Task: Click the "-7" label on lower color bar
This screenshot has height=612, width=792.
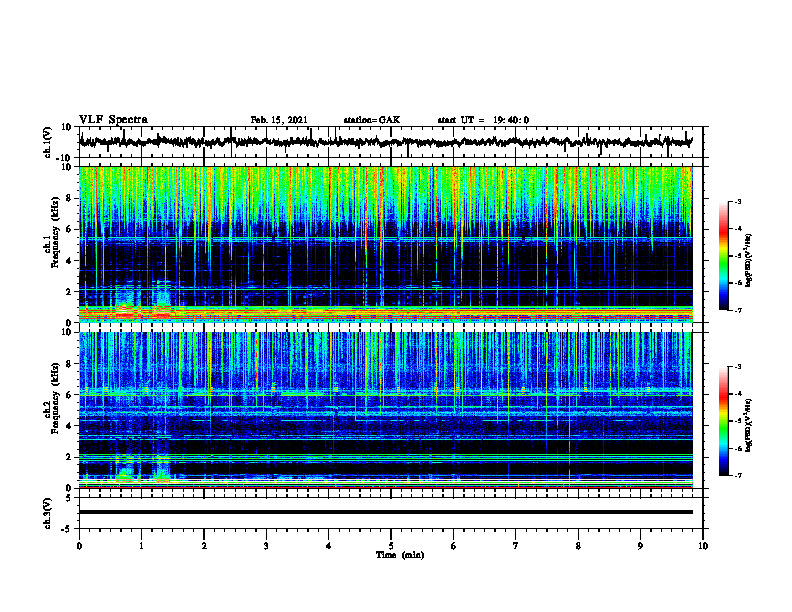Action: pyautogui.click(x=737, y=475)
